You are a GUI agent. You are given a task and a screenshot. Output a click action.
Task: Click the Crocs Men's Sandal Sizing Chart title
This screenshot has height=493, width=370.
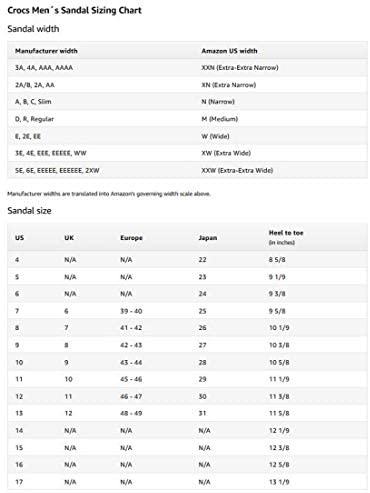pos(74,10)
